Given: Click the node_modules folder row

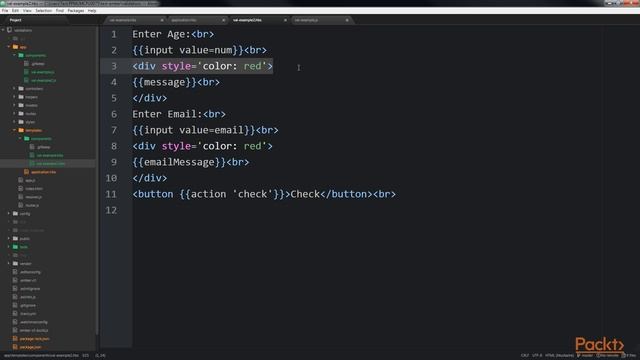Looking at the screenshot, I should (x=31, y=230).
